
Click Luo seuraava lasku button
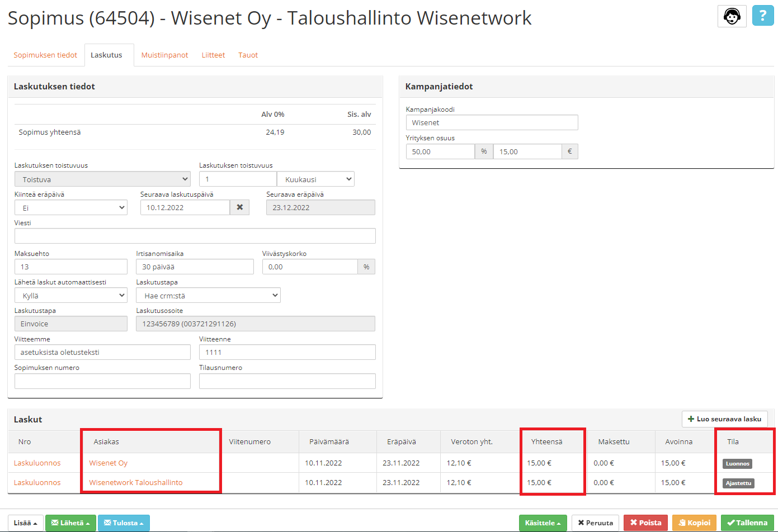pos(724,419)
